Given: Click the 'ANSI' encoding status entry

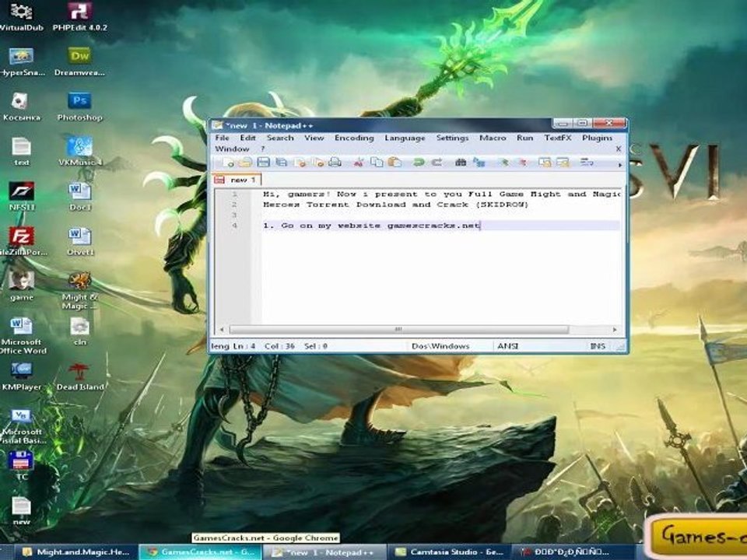Looking at the screenshot, I should [508, 346].
